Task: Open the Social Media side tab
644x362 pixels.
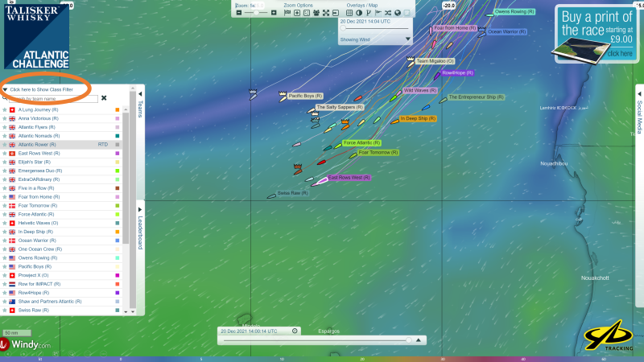Action: point(639,117)
